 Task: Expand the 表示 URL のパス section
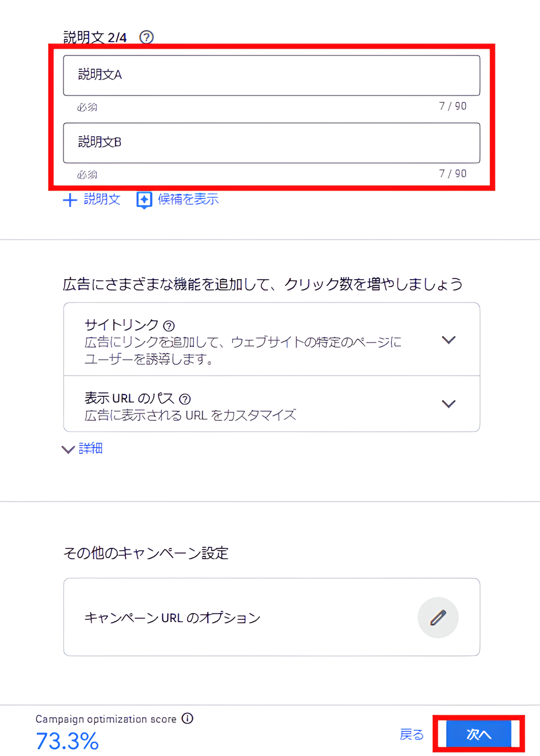pos(448,403)
